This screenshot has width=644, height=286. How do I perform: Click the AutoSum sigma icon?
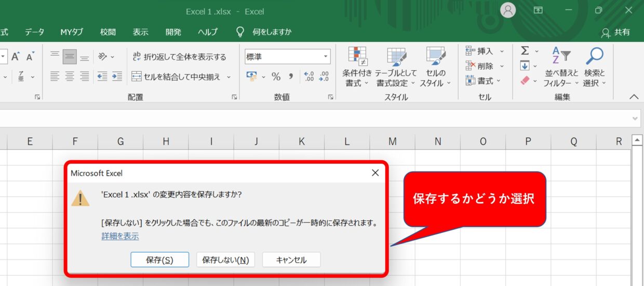click(525, 51)
